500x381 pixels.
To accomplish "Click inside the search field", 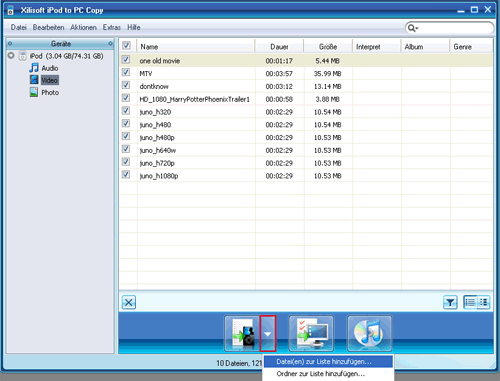I will (x=455, y=28).
